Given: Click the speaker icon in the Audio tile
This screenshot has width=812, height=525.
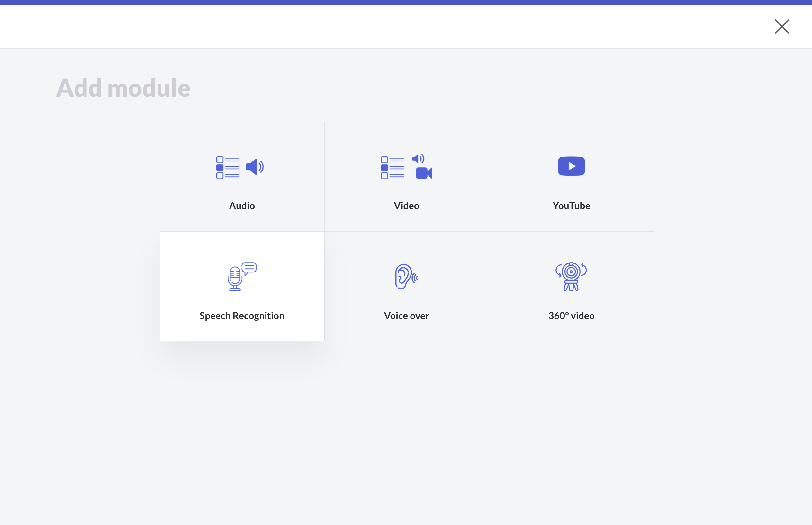Looking at the screenshot, I should [x=254, y=167].
